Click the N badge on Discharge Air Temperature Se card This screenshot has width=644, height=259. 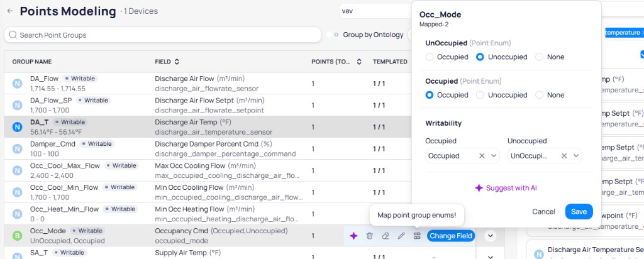538,255
